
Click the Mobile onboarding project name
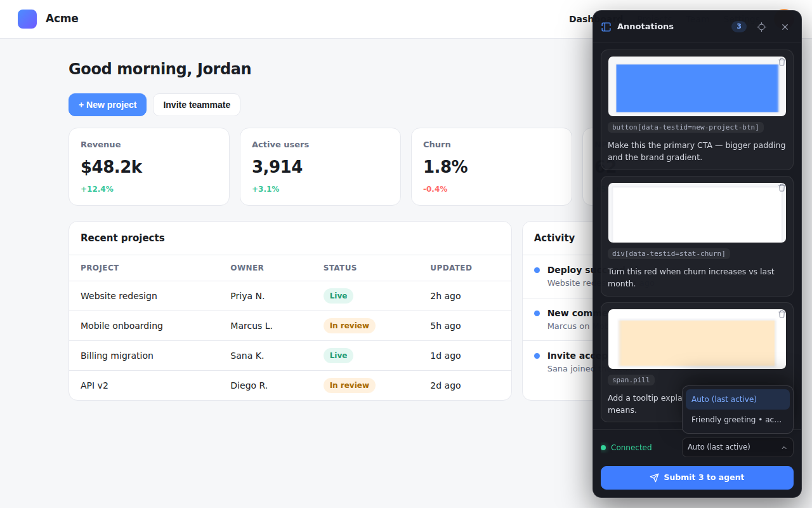122,326
